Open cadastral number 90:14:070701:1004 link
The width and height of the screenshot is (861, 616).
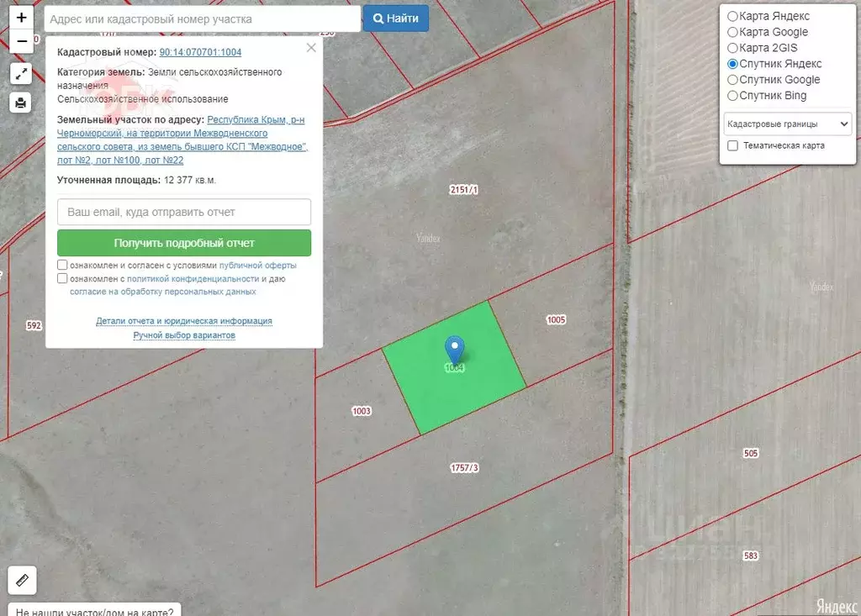pos(200,52)
